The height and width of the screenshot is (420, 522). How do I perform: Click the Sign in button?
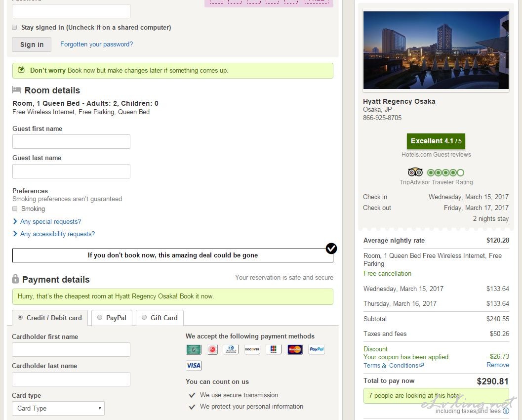click(32, 44)
